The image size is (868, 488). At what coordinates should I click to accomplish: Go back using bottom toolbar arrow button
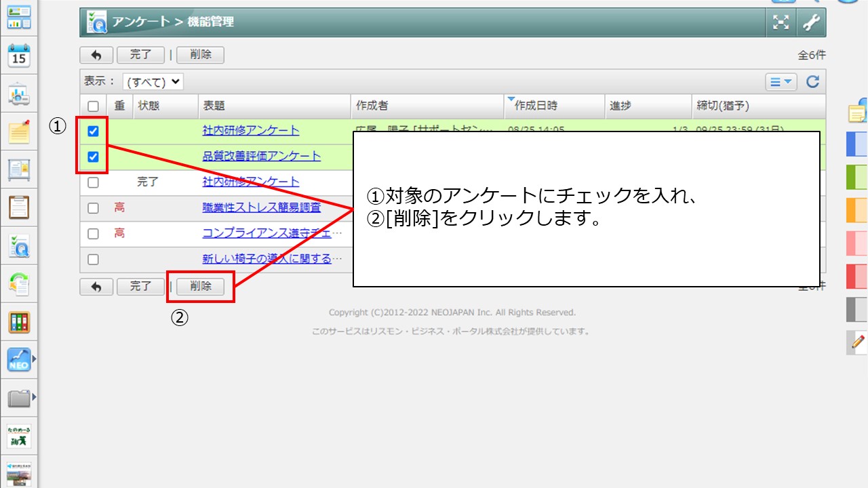coord(96,287)
